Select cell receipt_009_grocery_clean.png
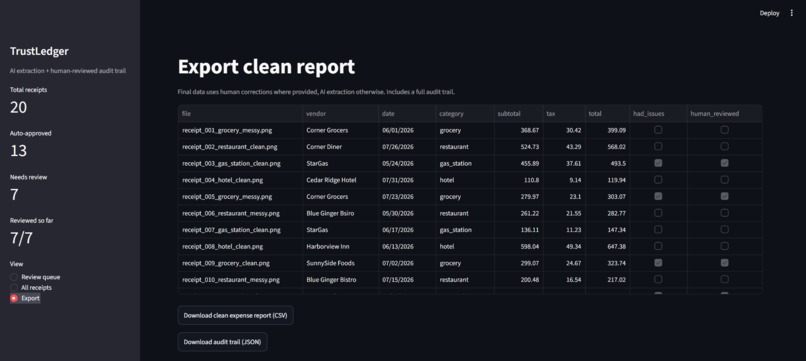This screenshot has width=806, height=361. pos(240,263)
